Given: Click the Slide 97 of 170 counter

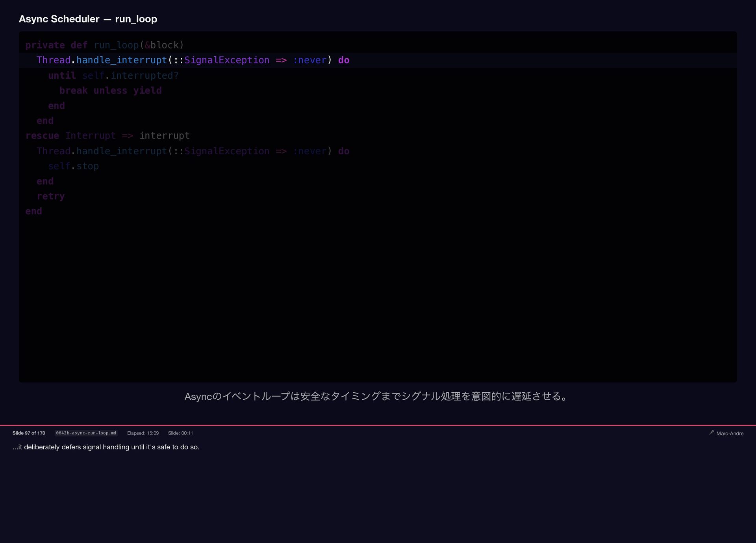Looking at the screenshot, I should click(29, 433).
